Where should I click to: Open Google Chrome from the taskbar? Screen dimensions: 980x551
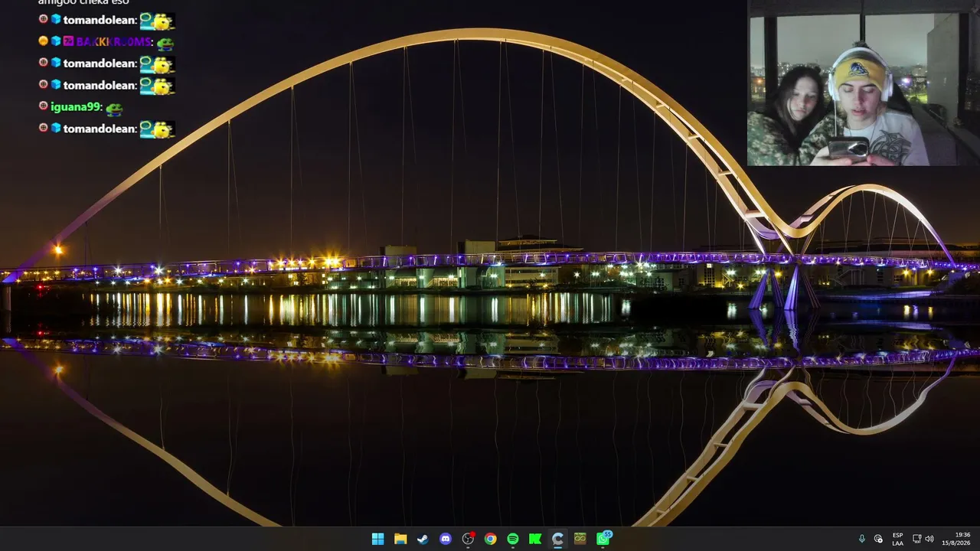[490, 539]
